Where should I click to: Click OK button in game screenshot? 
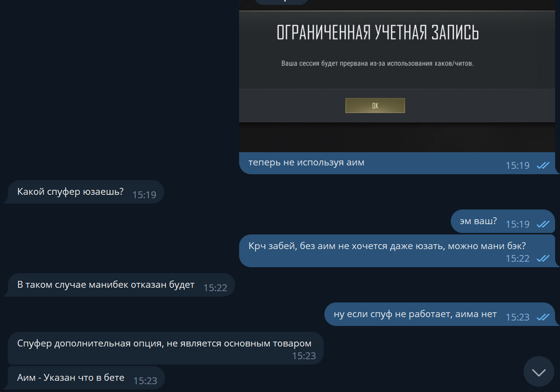tap(375, 106)
